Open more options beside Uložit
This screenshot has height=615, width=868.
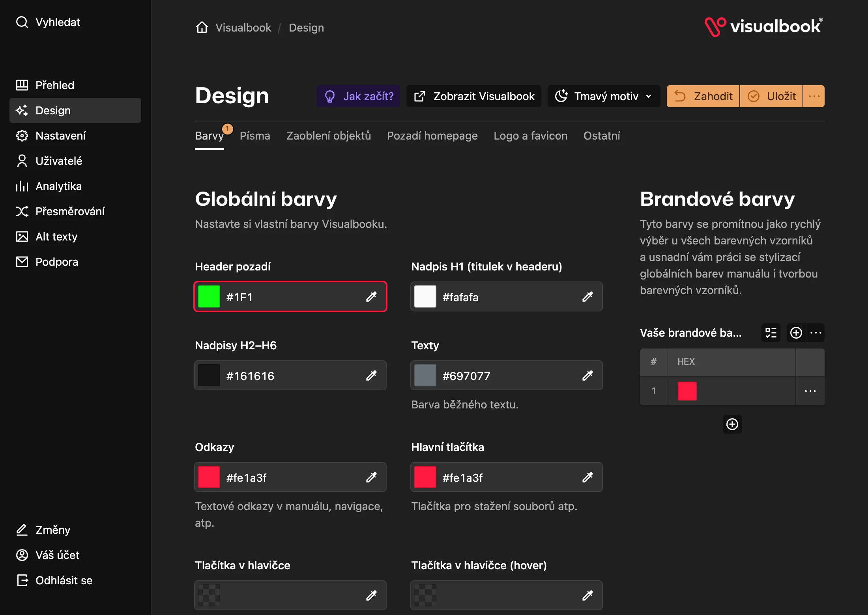click(814, 96)
